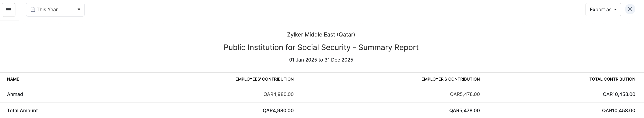Click Ahmad's employee contribution QAR4,980.00

(278, 94)
